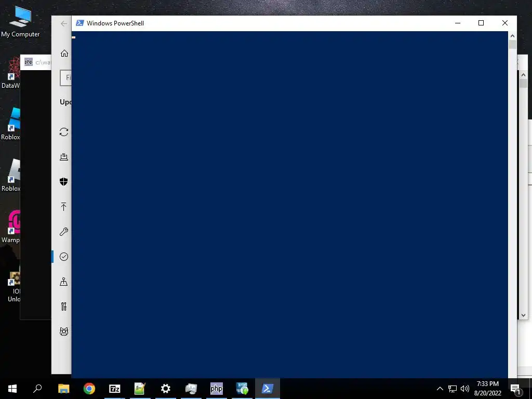Screen dimensions: 532x399
Task: Open network status tray icon
Action: point(453,389)
